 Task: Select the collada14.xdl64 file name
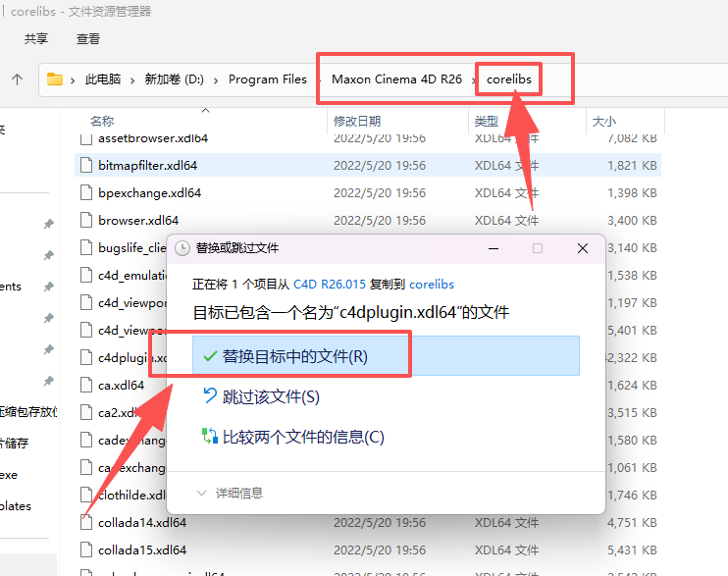point(142,523)
